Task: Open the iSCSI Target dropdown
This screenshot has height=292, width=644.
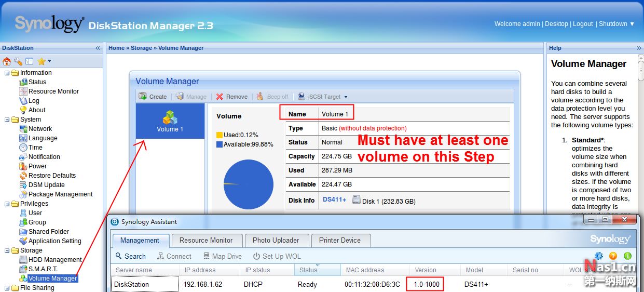Action: pos(323,97)
